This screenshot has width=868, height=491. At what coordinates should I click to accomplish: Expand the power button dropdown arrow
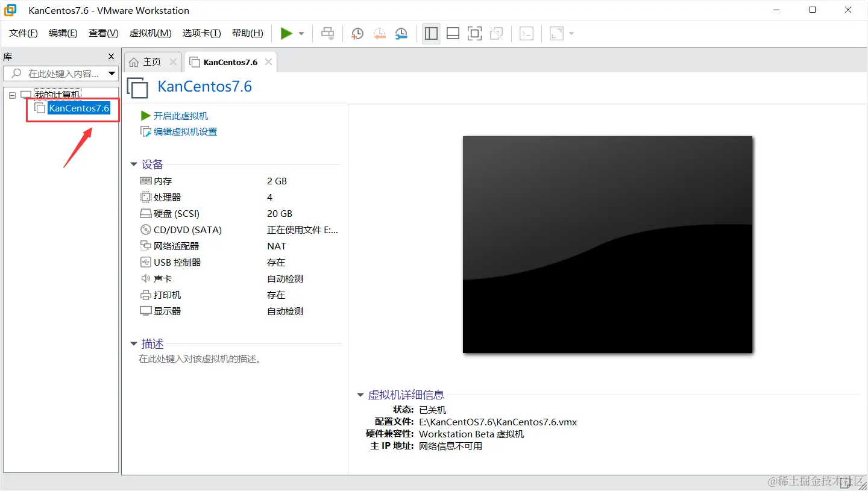pyautogui.click(x=300, y=33)
